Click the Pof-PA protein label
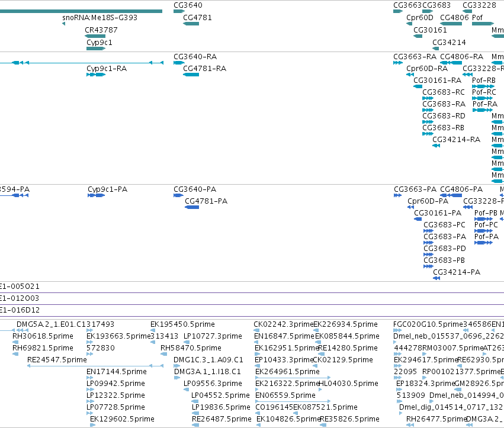 pos(486,237)
